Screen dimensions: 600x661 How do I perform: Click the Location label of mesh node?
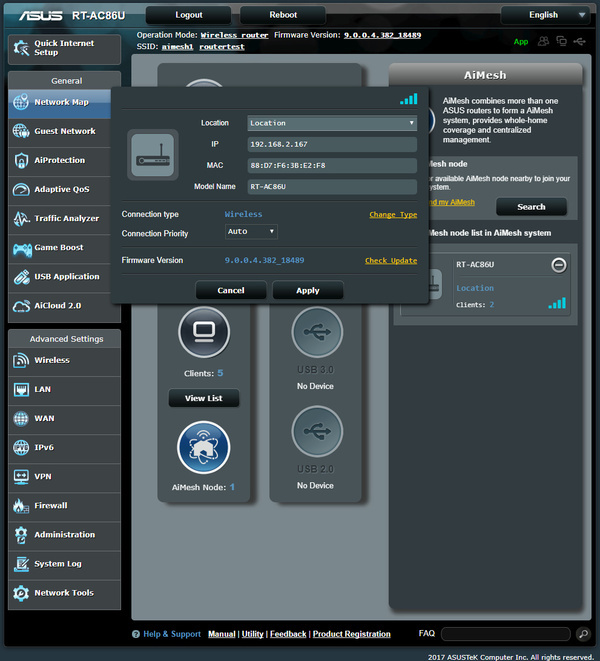(475, 288)
